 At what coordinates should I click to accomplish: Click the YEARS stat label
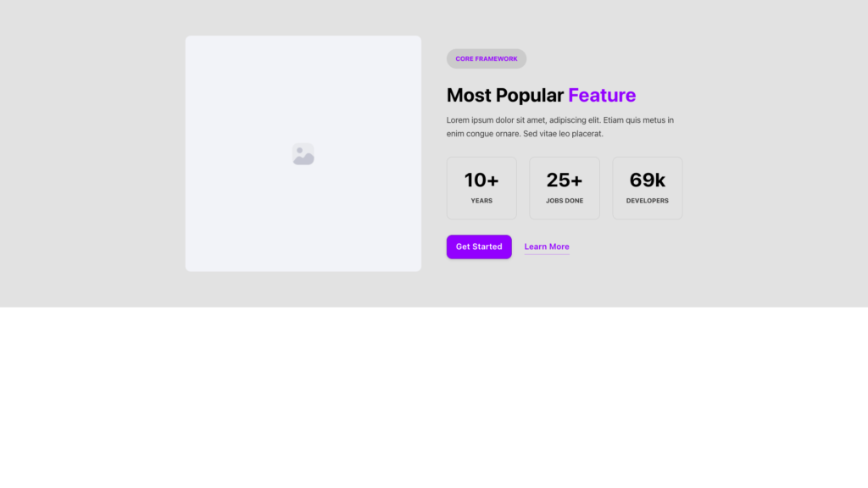481,201
